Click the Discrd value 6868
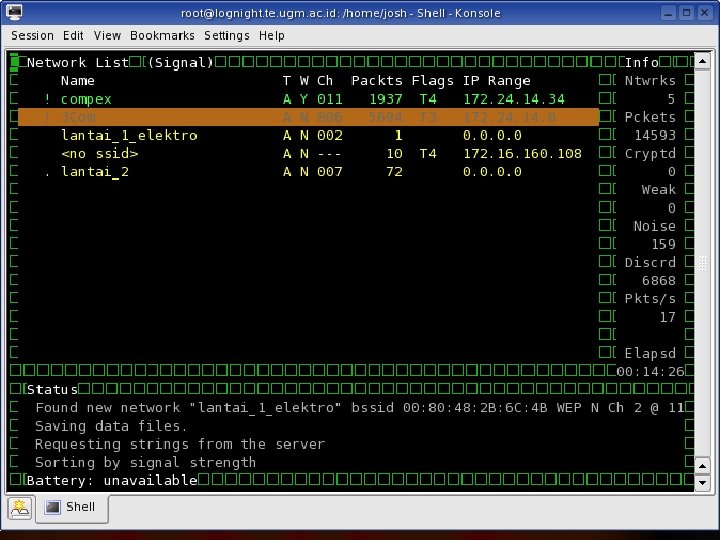The image size is (720, 540). (x=658, y=281)
